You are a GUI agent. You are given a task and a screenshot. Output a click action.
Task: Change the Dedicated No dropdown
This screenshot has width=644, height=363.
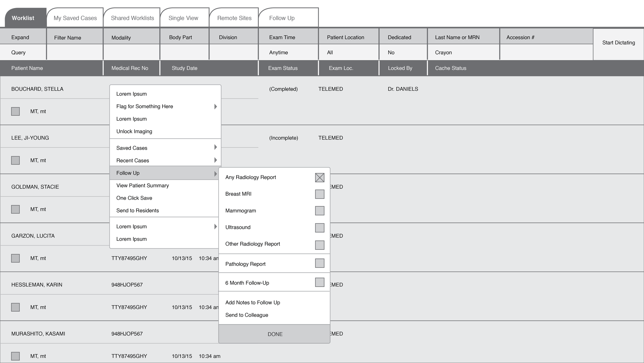point(403,52)
